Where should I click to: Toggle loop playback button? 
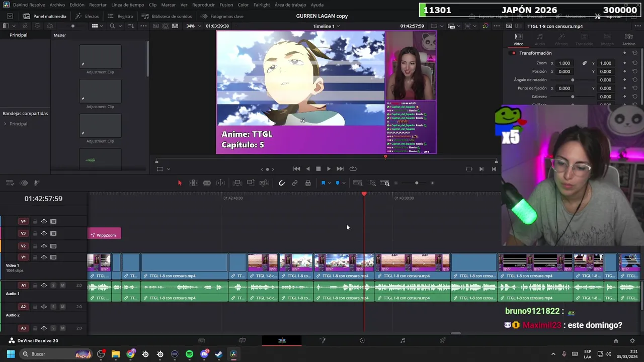[353, 169]
